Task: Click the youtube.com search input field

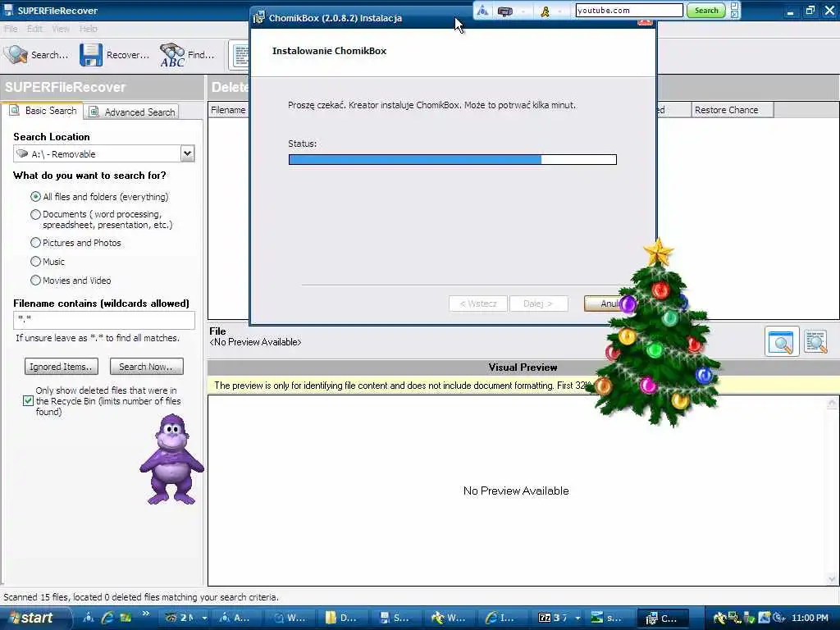Action: tap(629, 10)
